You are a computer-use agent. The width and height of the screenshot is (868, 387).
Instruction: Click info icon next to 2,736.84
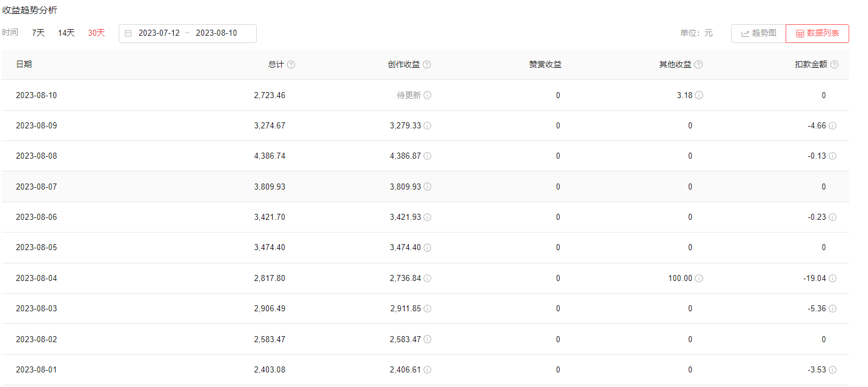(428, 279)
